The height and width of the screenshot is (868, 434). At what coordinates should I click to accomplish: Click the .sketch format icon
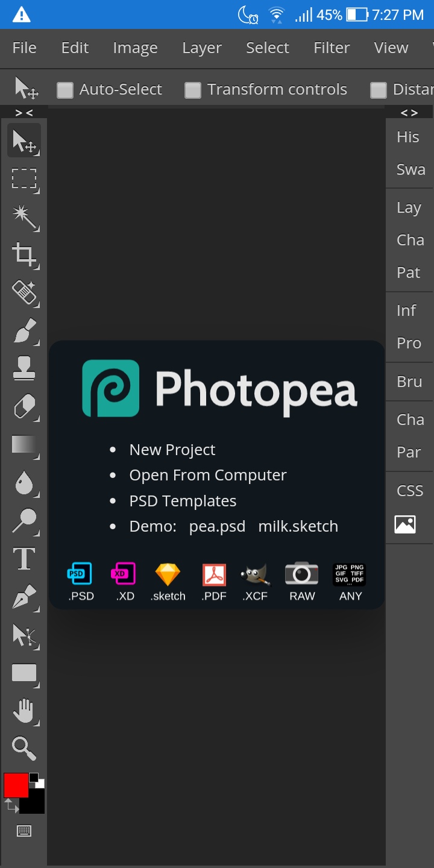168,582
